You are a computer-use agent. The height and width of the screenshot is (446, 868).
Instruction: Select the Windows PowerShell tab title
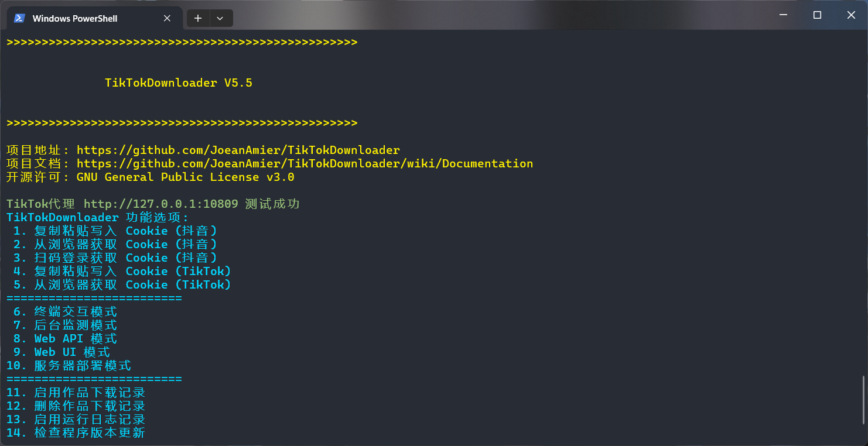click(75, 19)
